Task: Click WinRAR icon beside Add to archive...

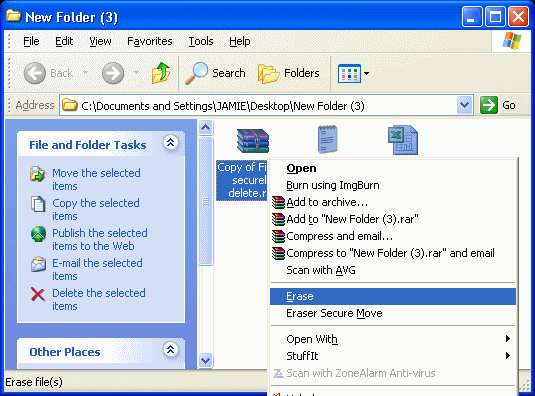Action: coord(278,202)
